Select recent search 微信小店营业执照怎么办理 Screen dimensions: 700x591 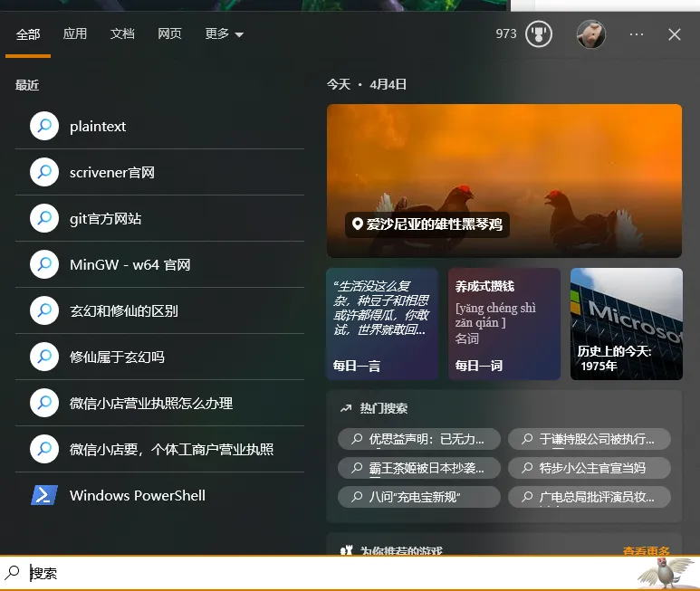[x=159, y=404]
